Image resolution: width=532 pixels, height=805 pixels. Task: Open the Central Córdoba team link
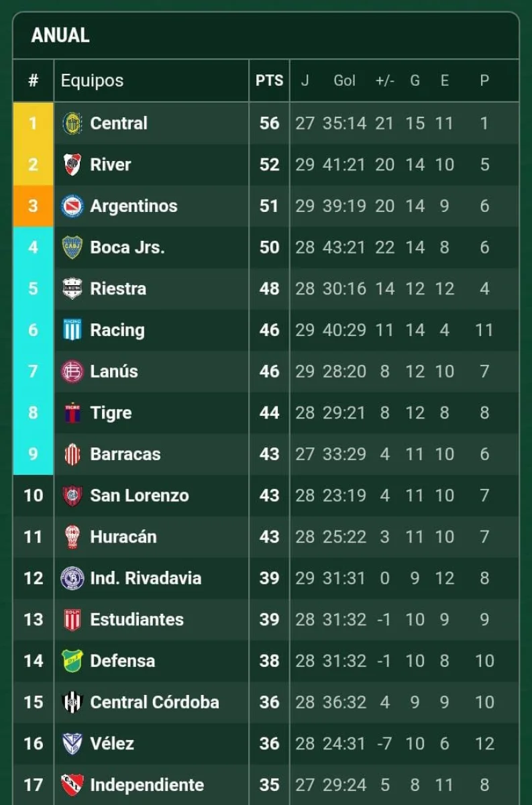[154, 702]
